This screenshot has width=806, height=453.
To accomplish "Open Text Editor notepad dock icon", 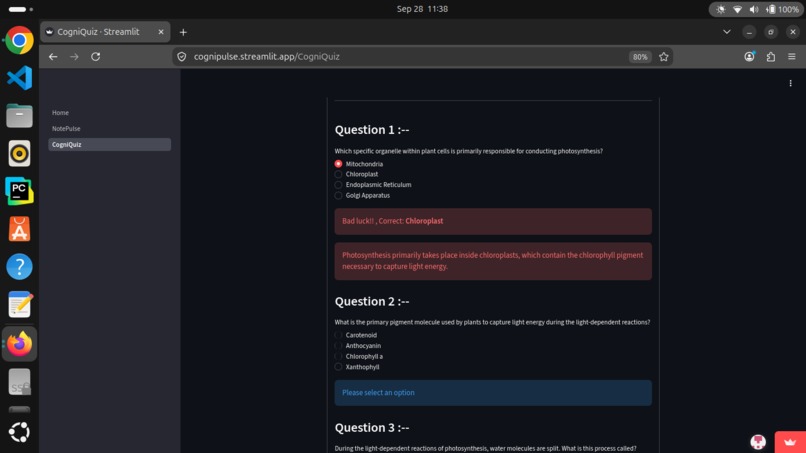I will (x=19, y=304).
